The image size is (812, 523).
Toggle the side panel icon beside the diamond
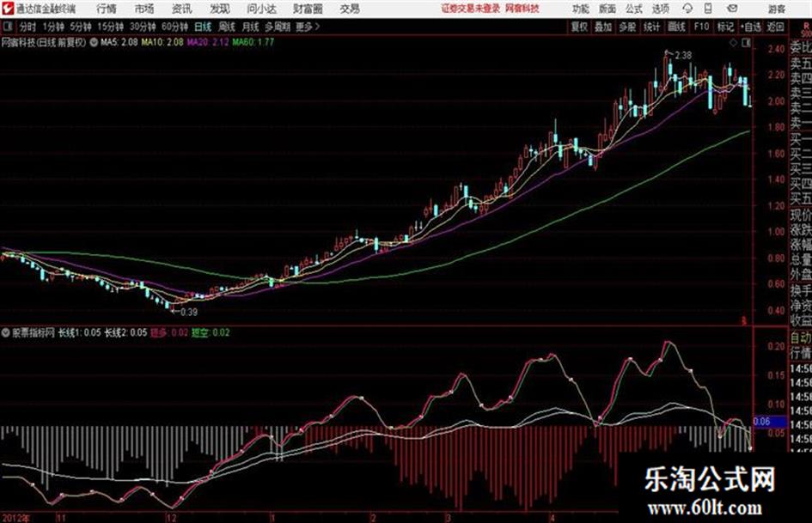(x=746, y=44)
